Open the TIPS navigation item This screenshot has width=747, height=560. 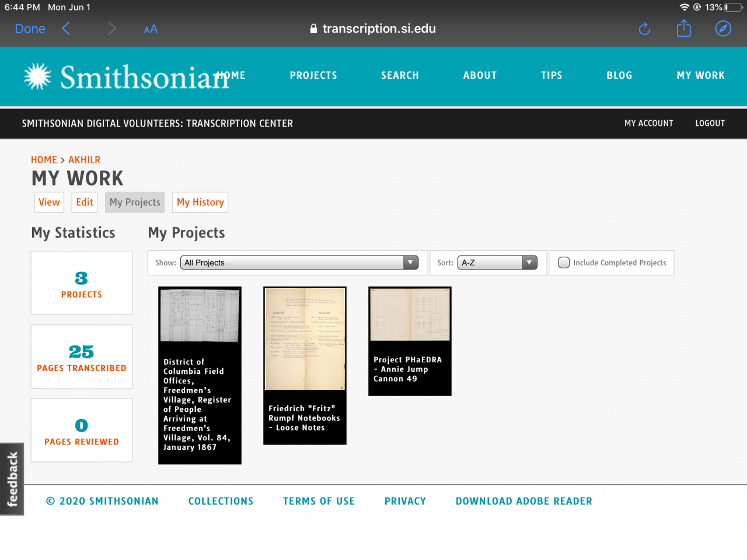pos(551,75)
